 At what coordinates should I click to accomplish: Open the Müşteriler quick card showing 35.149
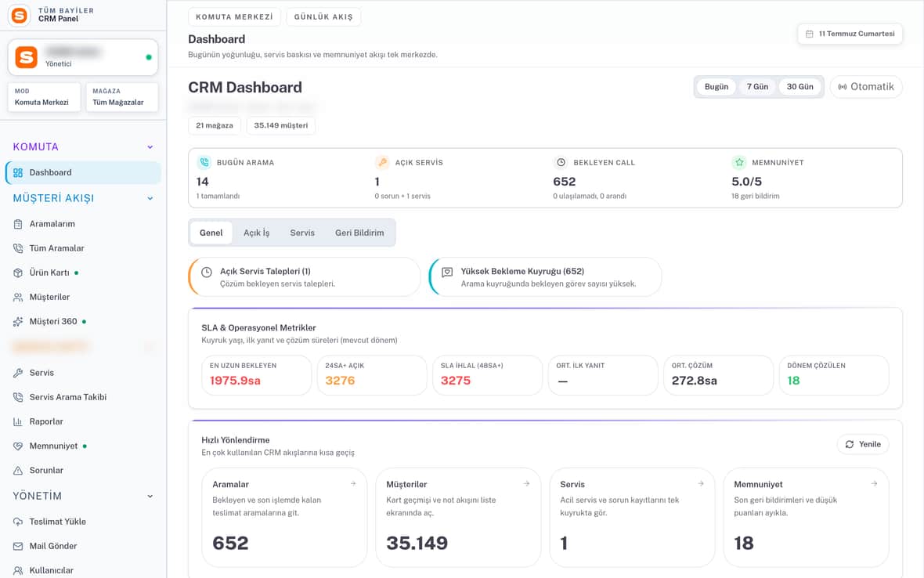(458, 518)
